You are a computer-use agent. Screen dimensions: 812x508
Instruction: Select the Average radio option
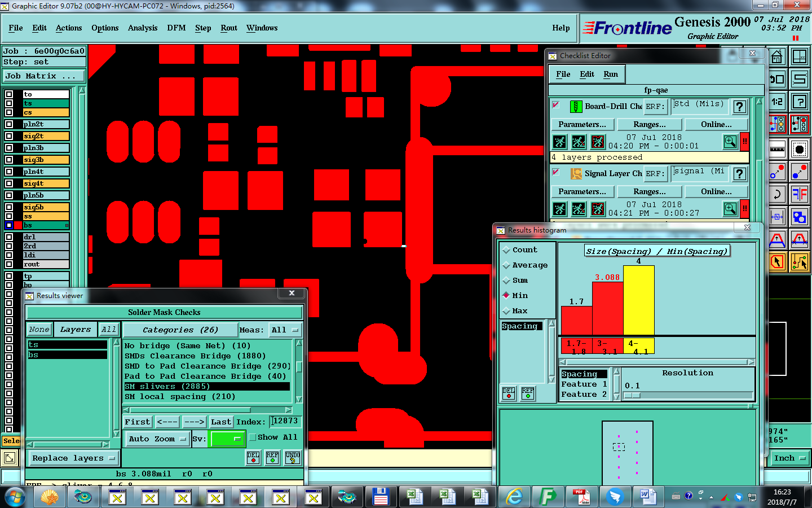(x=506, y=265)
